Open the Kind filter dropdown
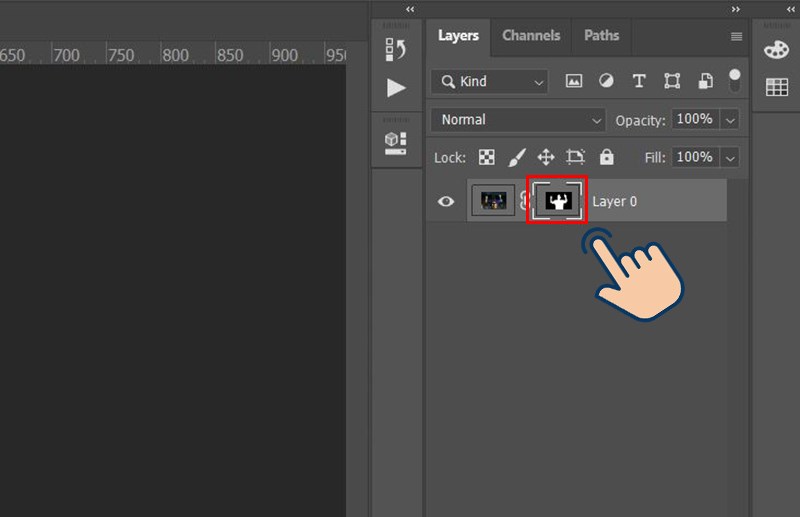 click(490, 81)
